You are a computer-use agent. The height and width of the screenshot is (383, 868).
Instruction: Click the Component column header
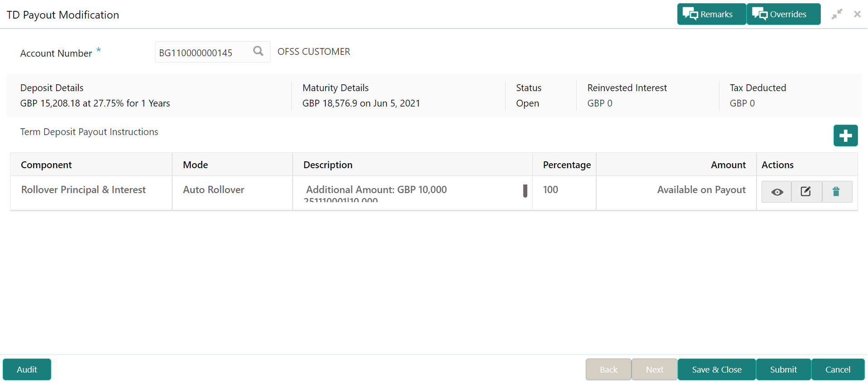pyautogui.click(x=46, y=165)
